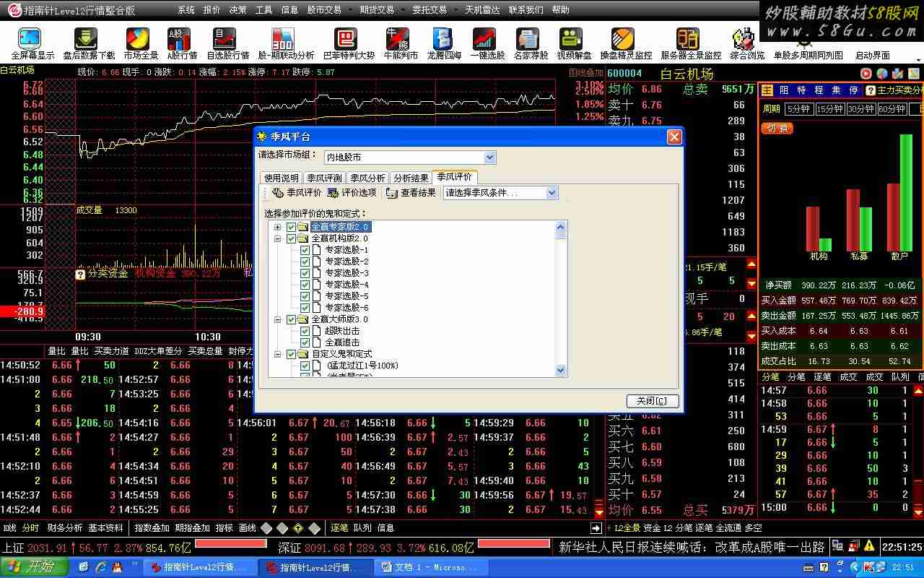Open the 内地股市 market group dropdown

pos(489,157)
